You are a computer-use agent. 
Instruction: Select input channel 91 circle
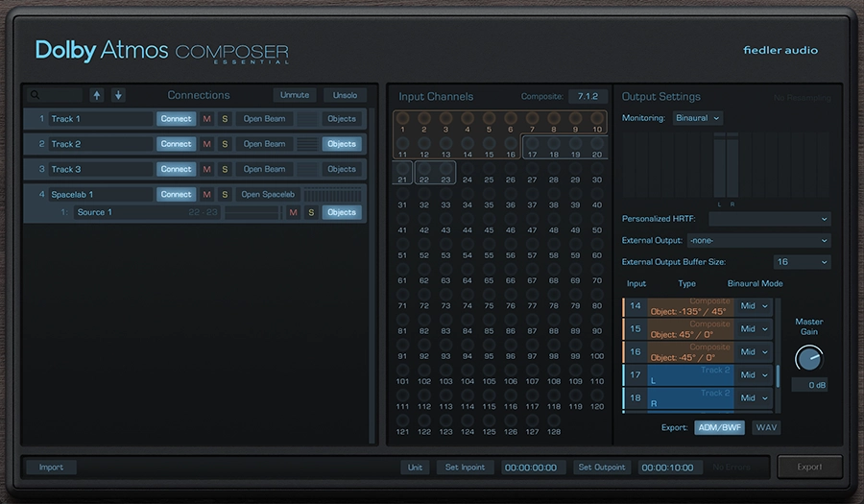(403, 345)
